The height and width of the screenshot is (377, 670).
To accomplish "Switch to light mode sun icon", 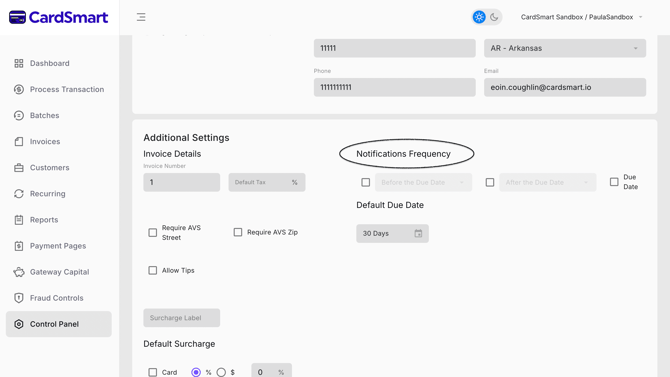I will [479, 17].
